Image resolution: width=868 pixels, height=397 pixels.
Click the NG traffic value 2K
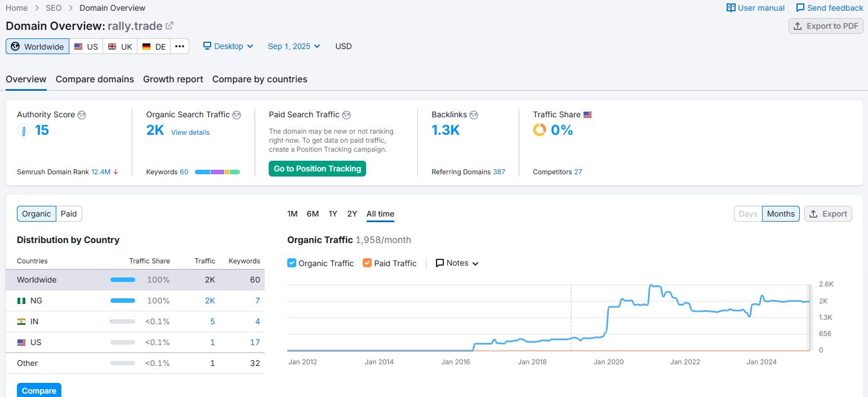point(210,301)
